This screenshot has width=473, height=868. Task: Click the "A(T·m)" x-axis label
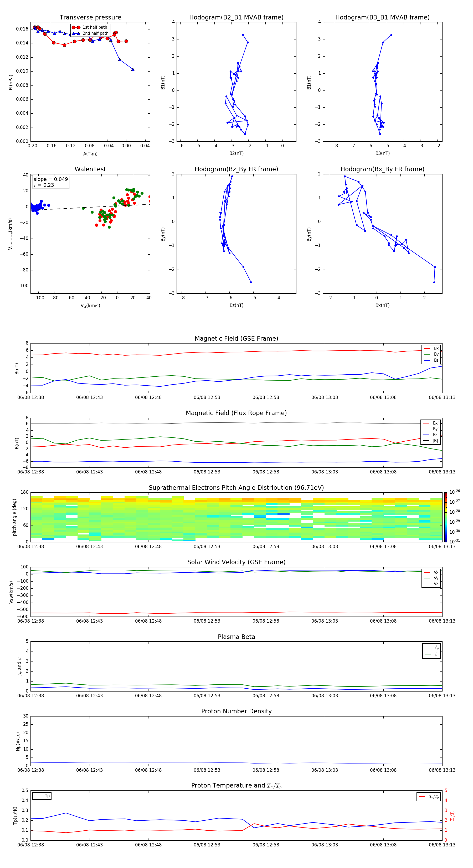coord(90,154)
